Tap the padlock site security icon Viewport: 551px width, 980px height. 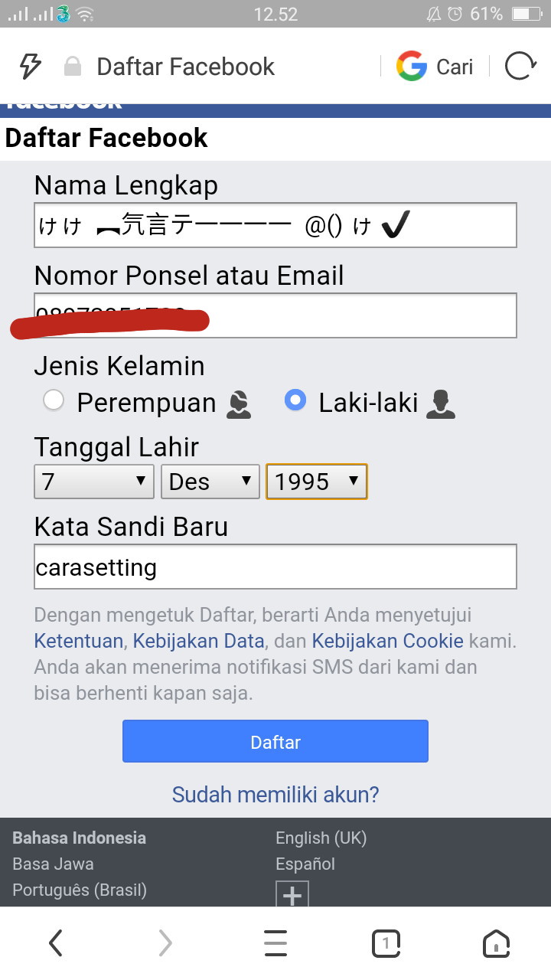(x=73, y=67)
